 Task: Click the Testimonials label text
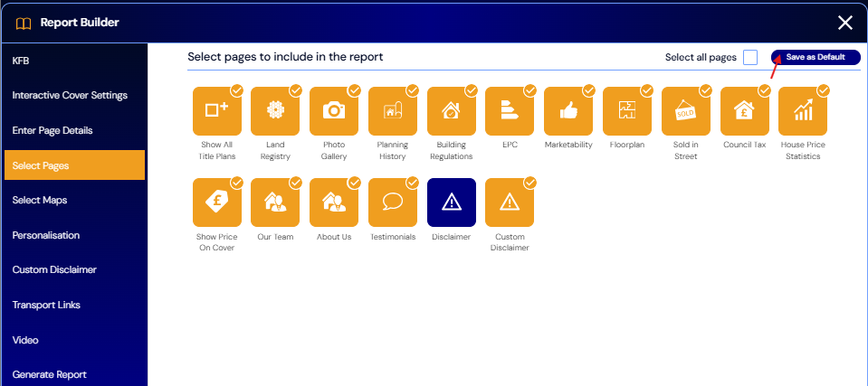coord(393,237)
